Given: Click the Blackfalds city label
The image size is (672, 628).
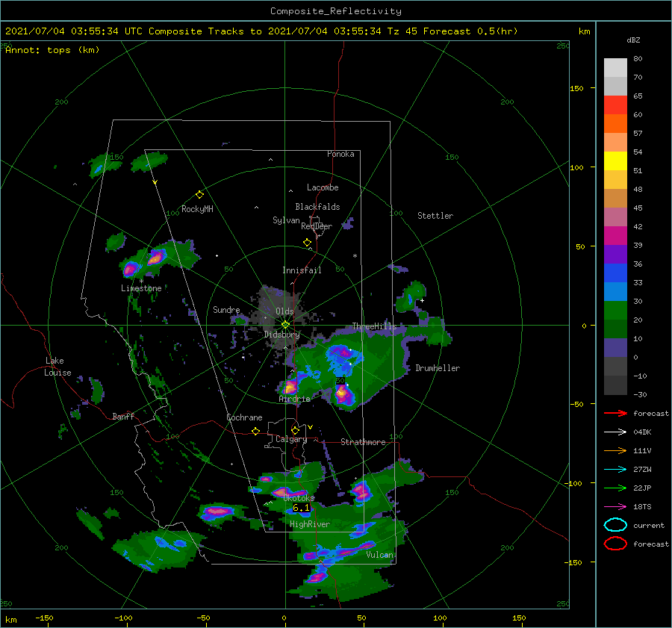Looking at the screenshot, I should click(x=317, y=207).
